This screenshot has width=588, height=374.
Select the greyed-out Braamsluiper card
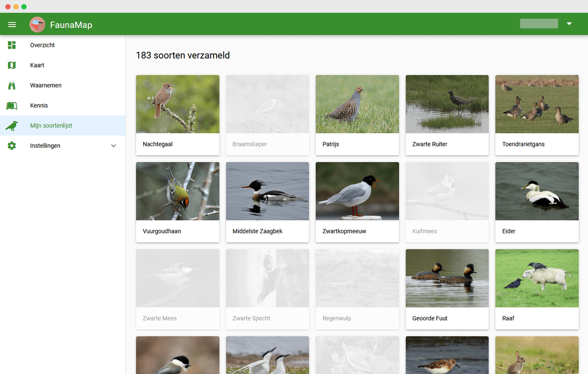[x=267, y=115]
